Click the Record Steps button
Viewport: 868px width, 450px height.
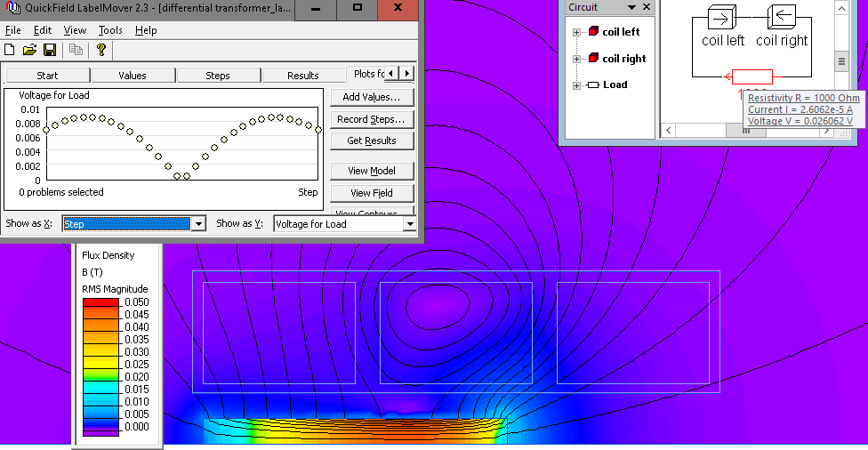372,119
